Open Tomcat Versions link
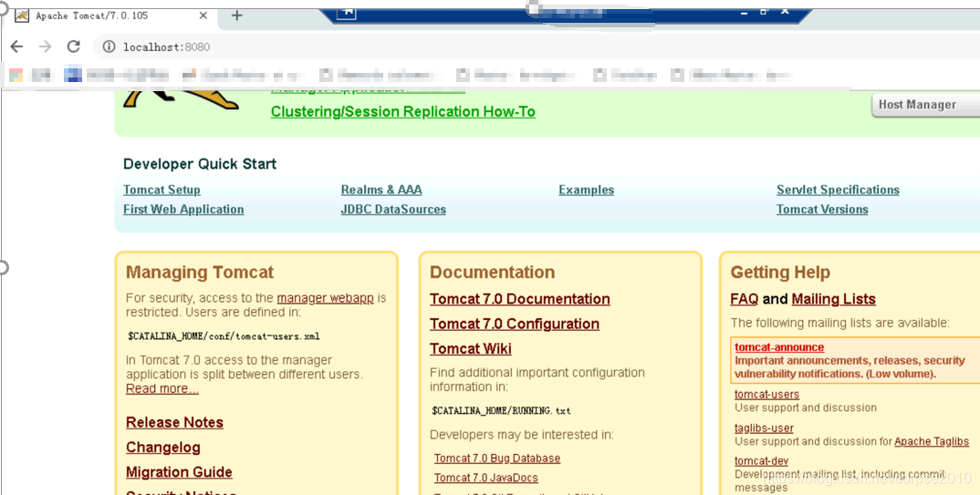This screenshot has width=980, height=495. coord(822,209)
